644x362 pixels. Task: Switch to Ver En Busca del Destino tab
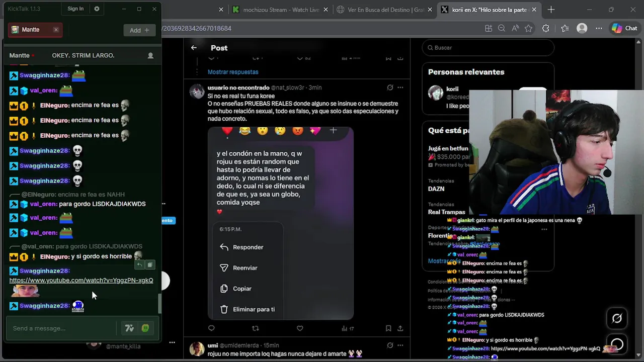click(384, 10)
